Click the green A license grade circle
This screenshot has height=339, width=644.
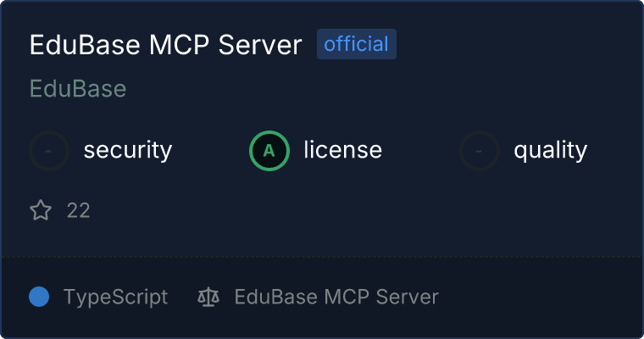tap(269, 151)
